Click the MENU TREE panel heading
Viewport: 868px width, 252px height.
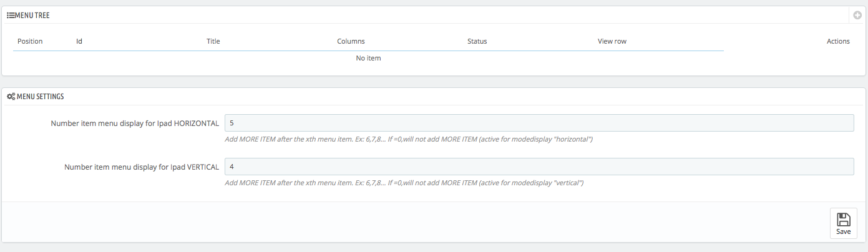[x=32, y=16]
